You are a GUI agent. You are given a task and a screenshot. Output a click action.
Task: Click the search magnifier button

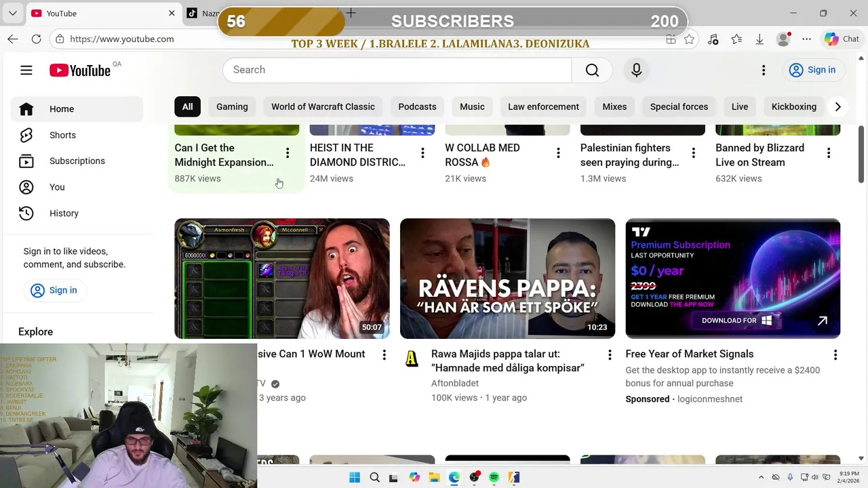point(592,70)
